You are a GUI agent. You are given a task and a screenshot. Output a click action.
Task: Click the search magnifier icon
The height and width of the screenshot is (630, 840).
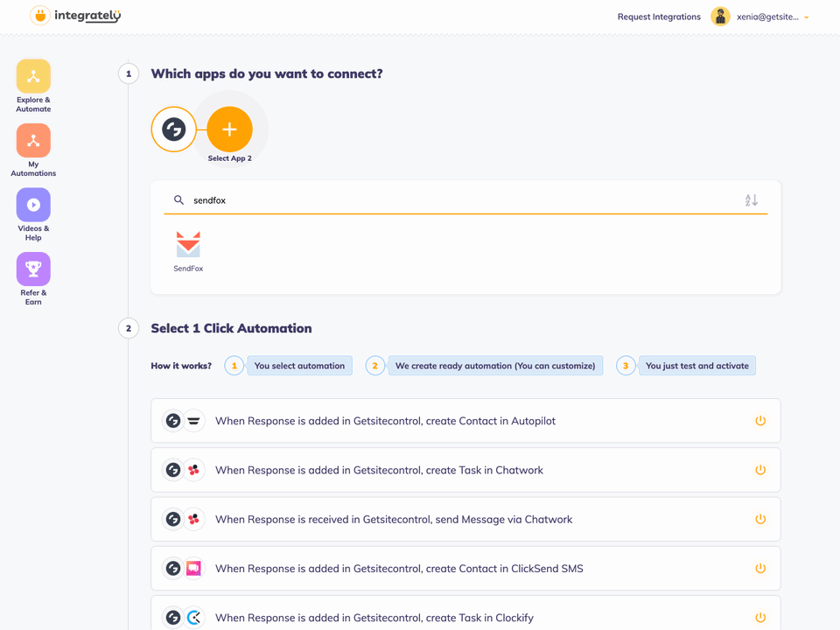tap(178, 199)
